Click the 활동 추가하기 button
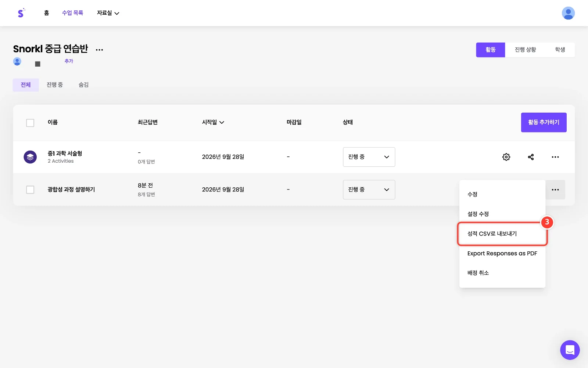 pyautogui.click(x=544, y=123)
